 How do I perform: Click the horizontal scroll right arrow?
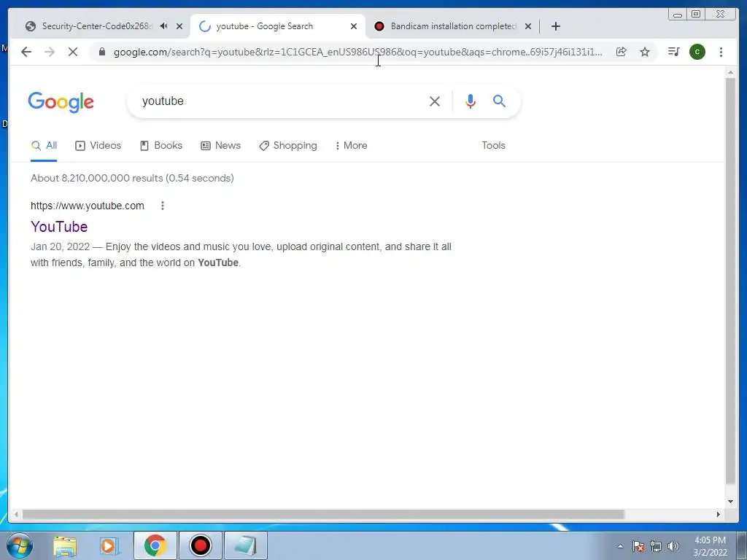(x=719, y=514)
